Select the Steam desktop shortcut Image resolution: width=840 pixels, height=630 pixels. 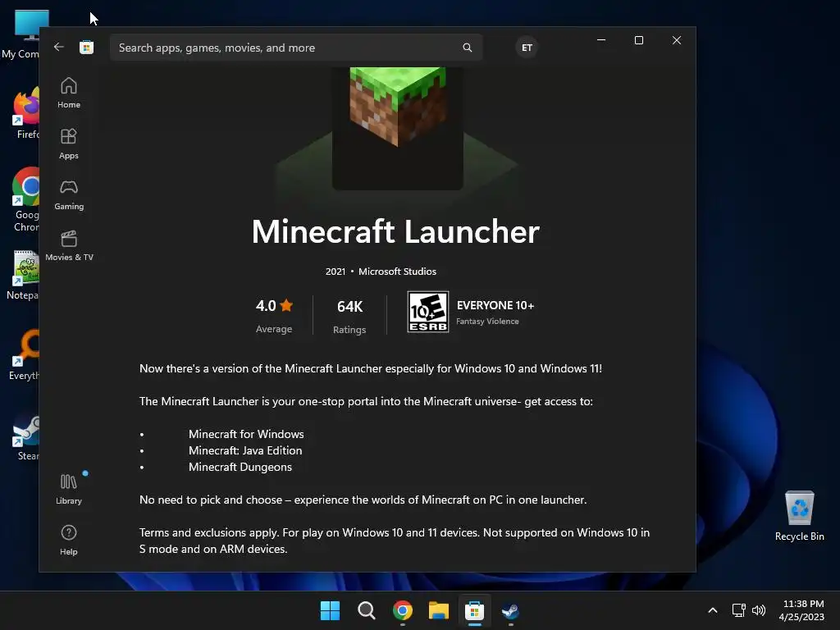pyautogui.click(x=27, y=436)
